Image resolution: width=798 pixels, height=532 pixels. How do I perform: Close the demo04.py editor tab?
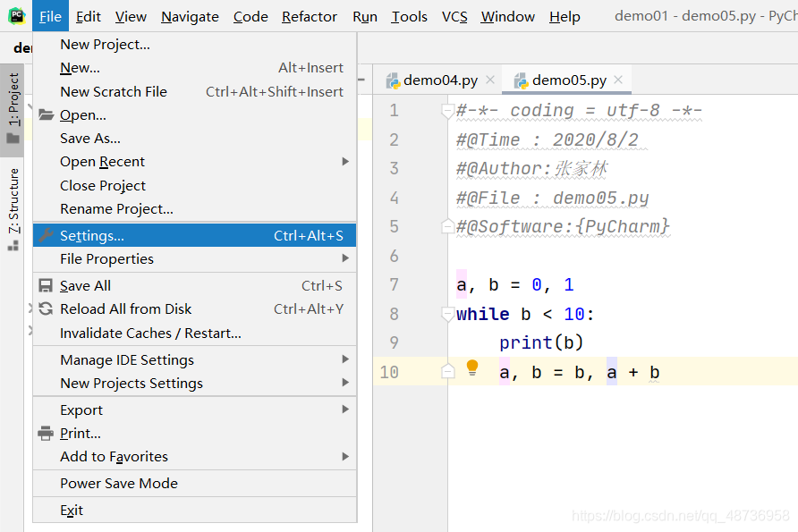(x=490, y=80)
